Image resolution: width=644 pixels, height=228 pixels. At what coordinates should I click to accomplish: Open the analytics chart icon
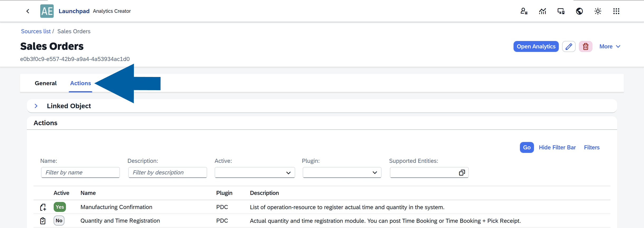pyautogui.click(x=542, y=11)
